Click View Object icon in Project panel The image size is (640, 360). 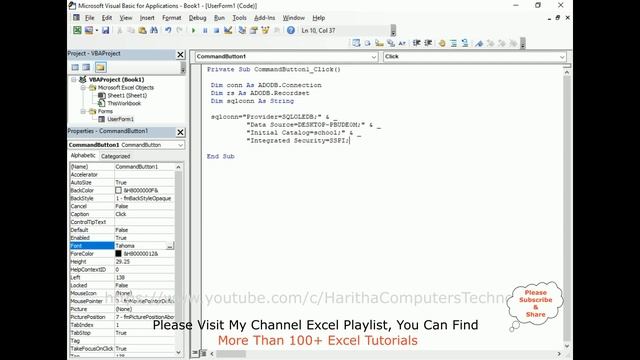tap(87, 67)
